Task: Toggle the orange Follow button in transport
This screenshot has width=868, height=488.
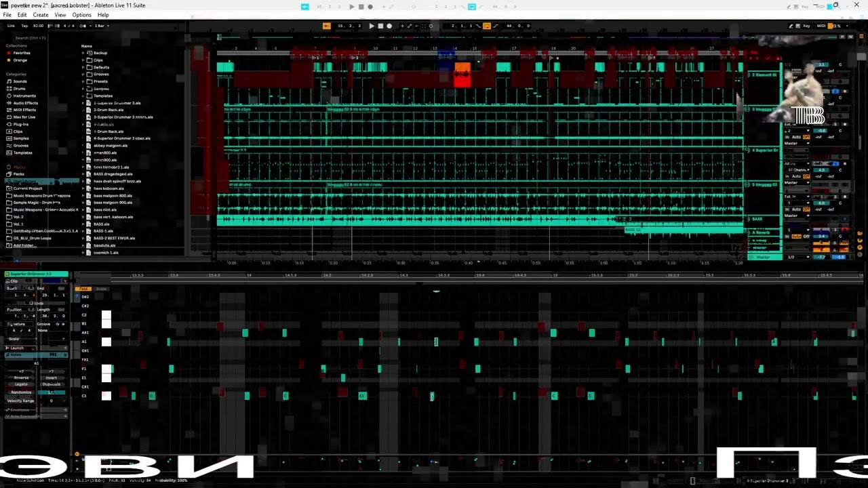Action: click(326, 26)
